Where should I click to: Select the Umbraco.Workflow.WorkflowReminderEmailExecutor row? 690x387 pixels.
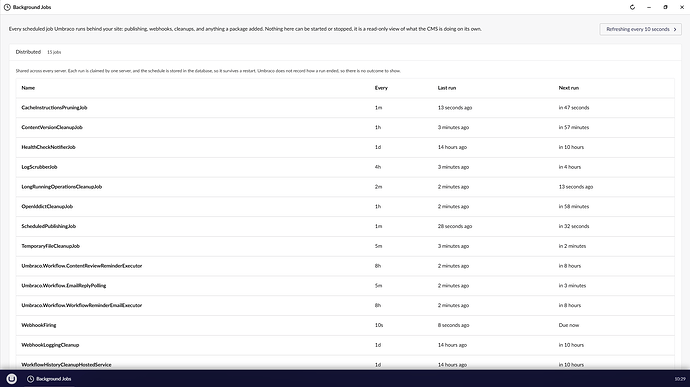345,306
